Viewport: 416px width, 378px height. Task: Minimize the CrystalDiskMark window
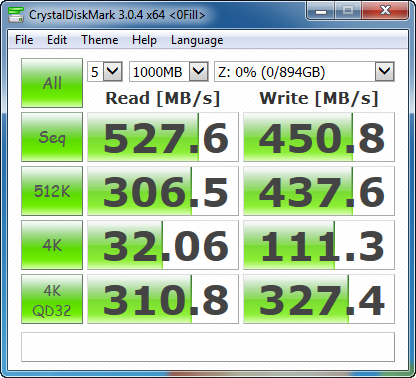tap(320, 12)
